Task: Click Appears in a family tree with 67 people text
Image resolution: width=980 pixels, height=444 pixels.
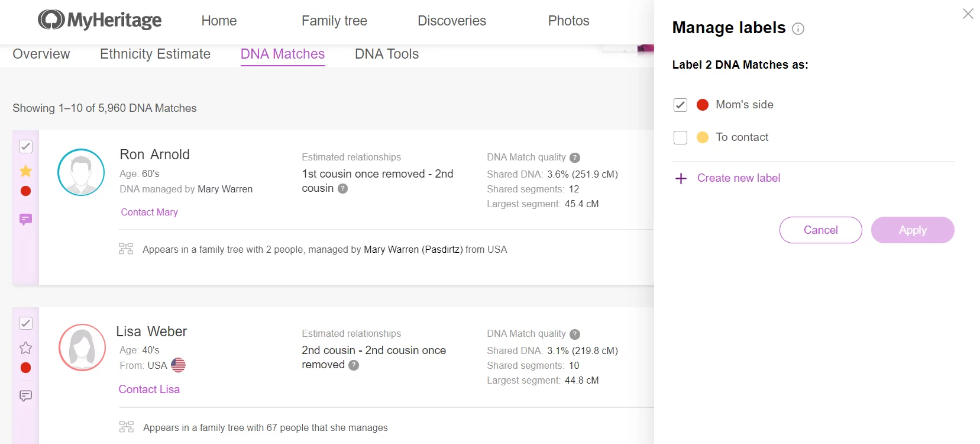Action: tap(266, 427)
